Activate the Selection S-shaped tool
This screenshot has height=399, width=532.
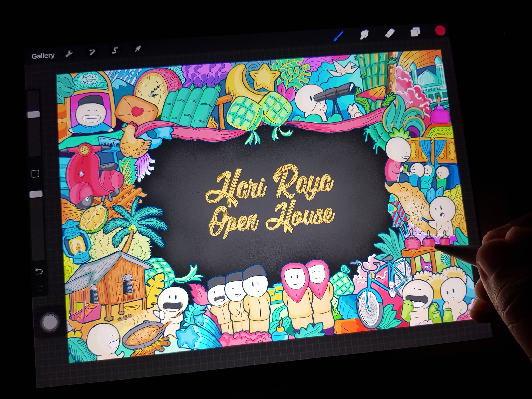115,50
